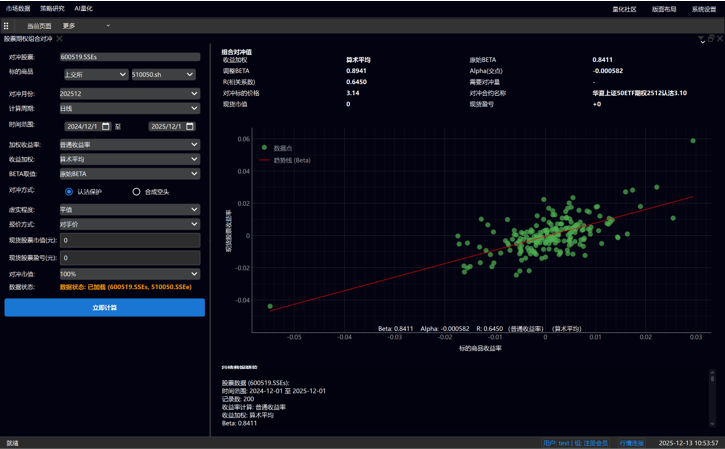Click the panel float/restore icon top-right
This screenshot has width=725, height=449.
710,39
